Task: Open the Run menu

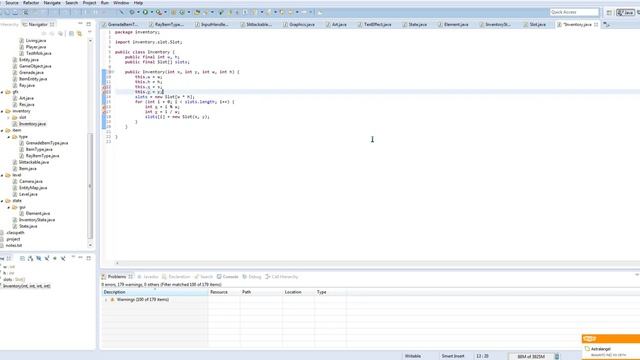Action: (104, 2)
